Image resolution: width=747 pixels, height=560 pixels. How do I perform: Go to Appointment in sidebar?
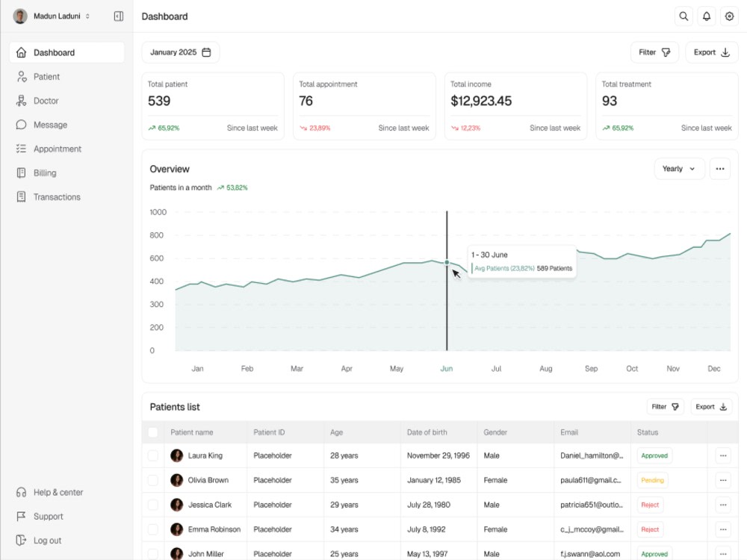[66, 149]
